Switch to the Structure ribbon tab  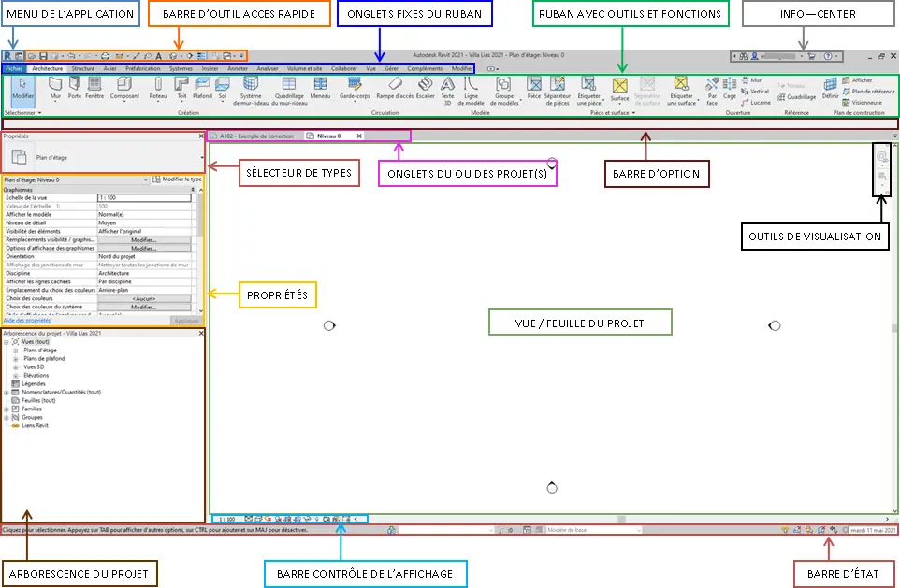click(x=82, y=69)
